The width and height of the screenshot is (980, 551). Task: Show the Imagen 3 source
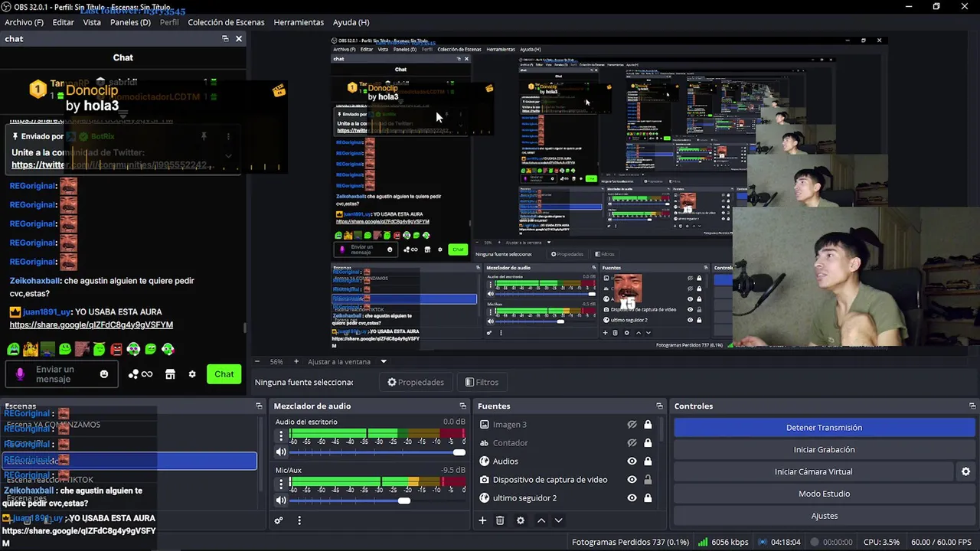pyautogui.click(x=632, y=425)
